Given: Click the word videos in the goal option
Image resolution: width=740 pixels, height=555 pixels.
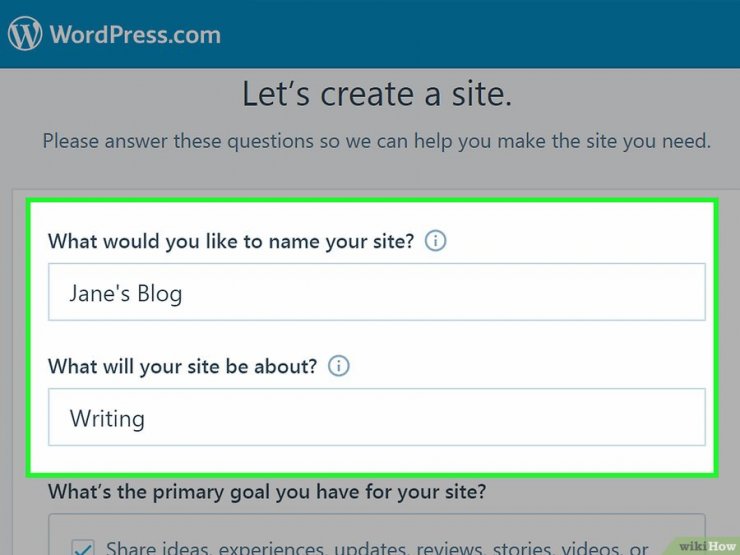Looking at the screenshot, I should pos(590,548).
